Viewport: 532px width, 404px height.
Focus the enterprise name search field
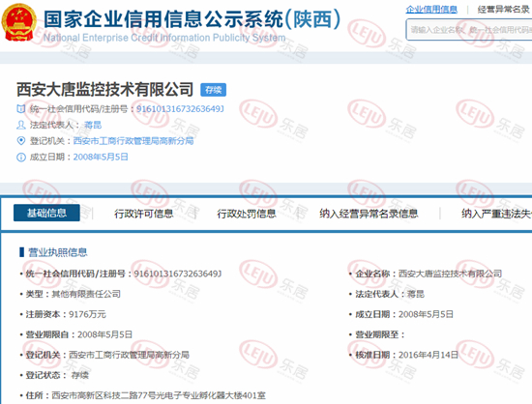(469, 30)
